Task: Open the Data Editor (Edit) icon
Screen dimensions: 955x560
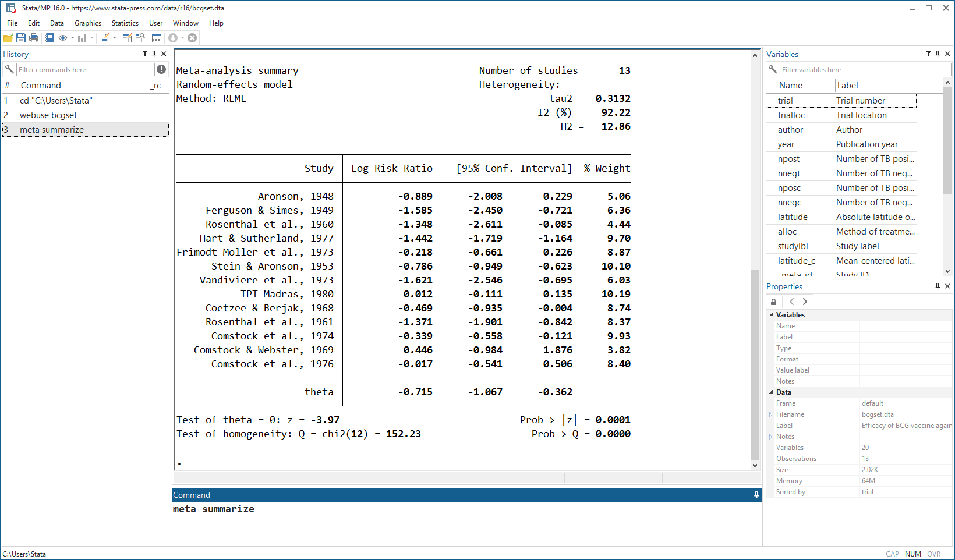Action: [x=127, y=38]
